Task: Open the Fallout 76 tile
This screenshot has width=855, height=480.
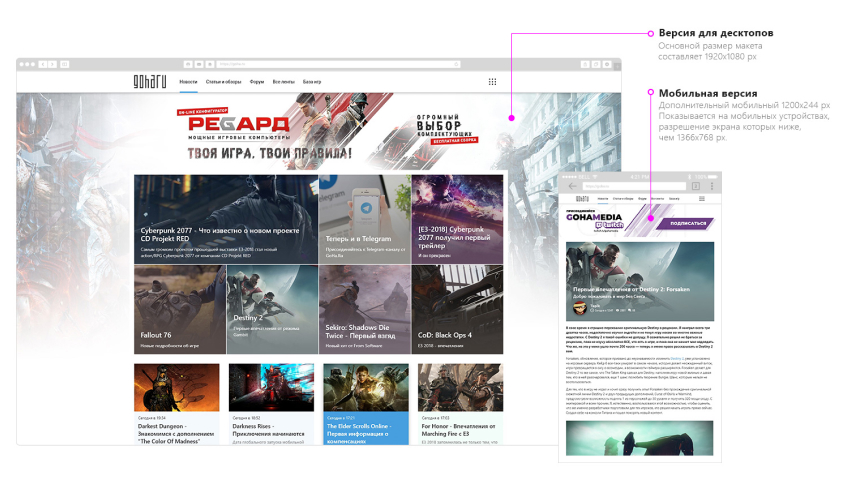Action: click(180, 310)
